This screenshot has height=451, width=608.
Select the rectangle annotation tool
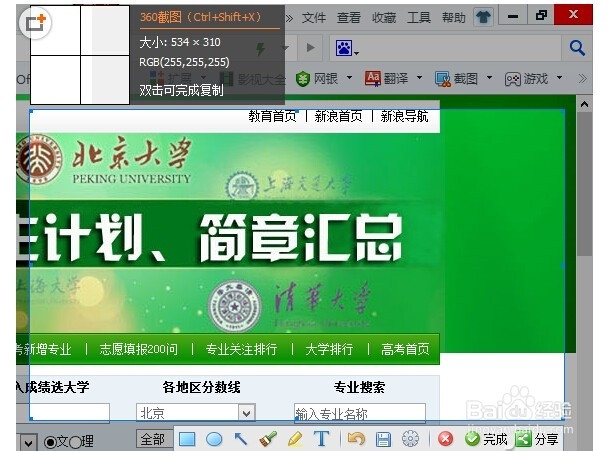coord(187,439)
